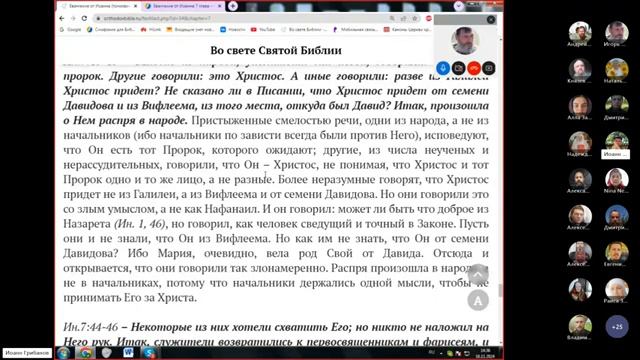This screenshot has height=360, width=640.
Task: Show hidden system tray icons arrow
Action: coord(441,353)
